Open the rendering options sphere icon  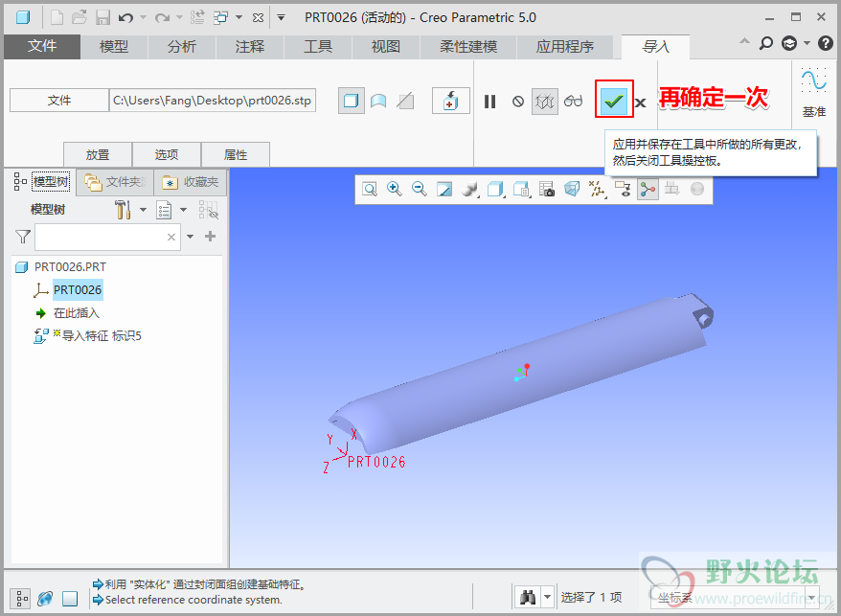(469, 189)
